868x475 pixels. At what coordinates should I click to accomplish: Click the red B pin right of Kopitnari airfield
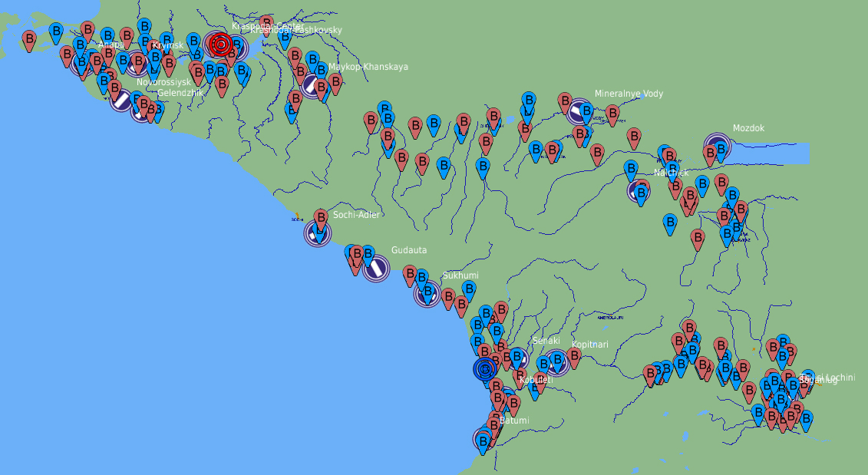point(574,357)
